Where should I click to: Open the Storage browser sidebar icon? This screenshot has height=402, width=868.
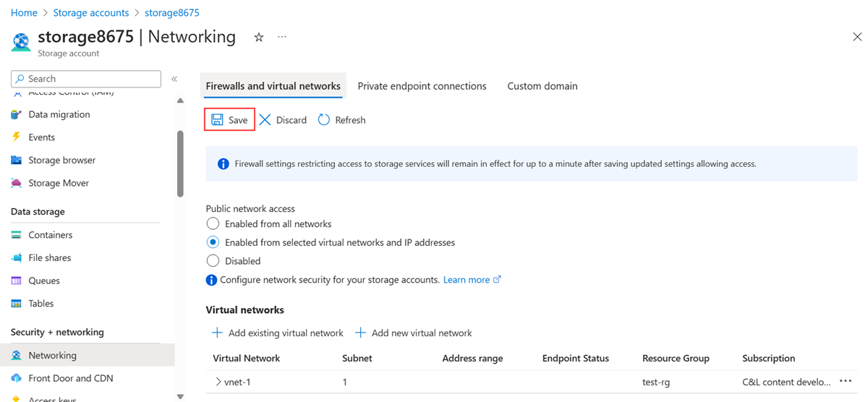click(x=17, y=160)
